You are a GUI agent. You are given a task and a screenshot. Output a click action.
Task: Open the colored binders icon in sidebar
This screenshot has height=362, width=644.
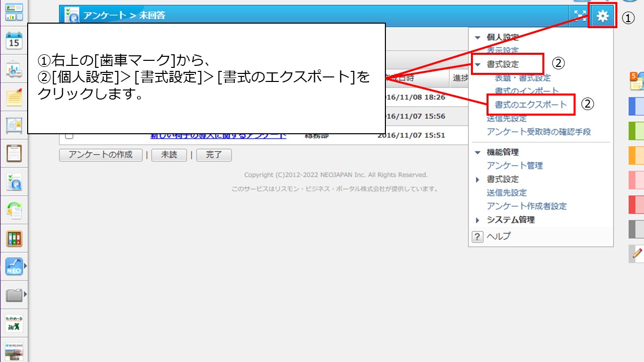[14, 238]
